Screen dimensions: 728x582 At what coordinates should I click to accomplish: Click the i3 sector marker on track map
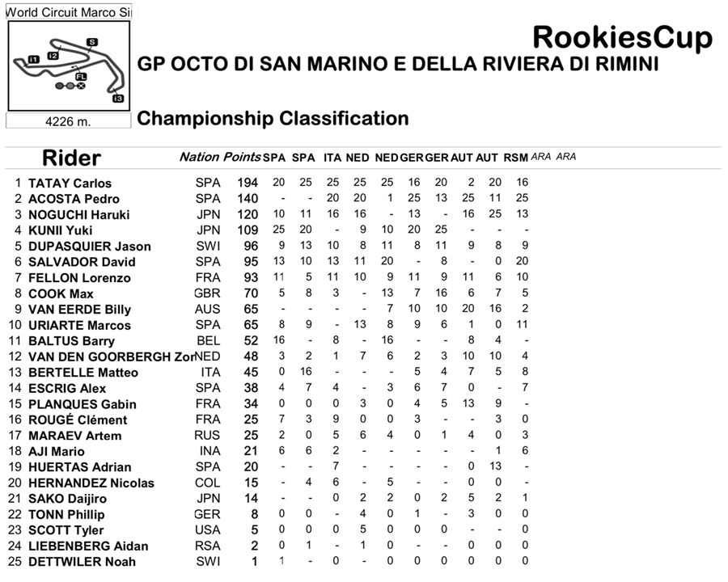point(118,98)
